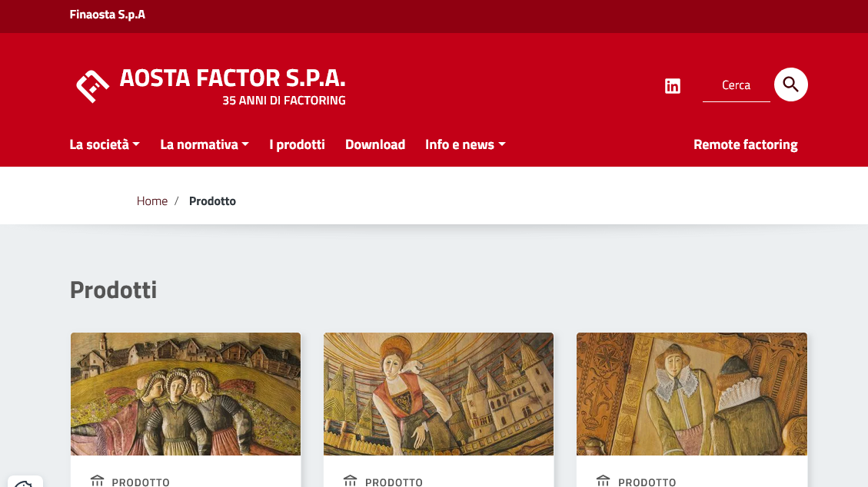This screenshot has height=487, width=868.
Task: Open the woman with castle carving thumbnail
Action: point(438,393)
